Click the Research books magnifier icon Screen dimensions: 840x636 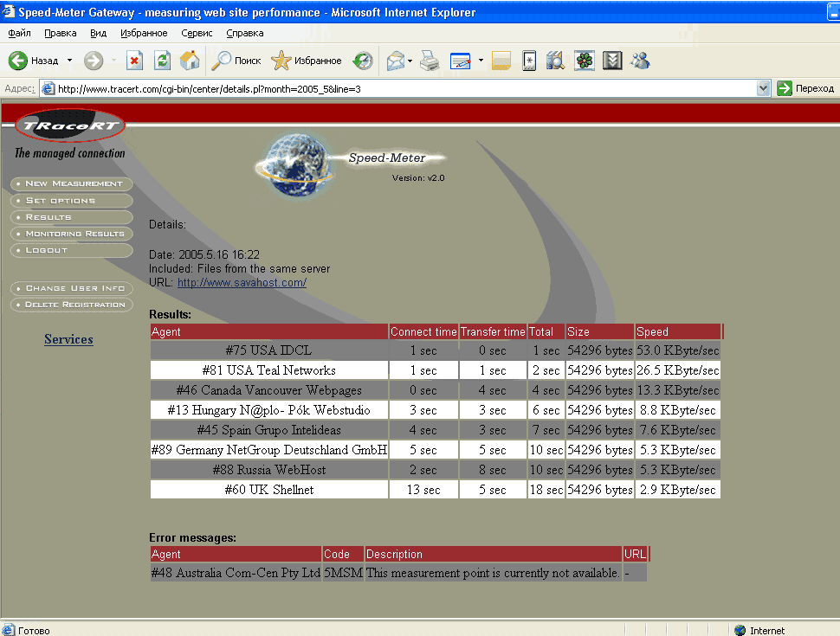tap(556, 61)
